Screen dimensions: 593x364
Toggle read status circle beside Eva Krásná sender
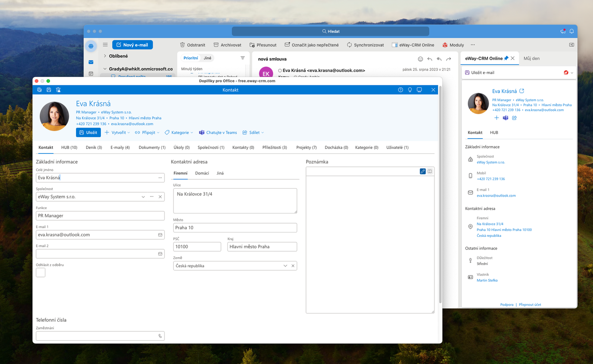tap(280, 70)
